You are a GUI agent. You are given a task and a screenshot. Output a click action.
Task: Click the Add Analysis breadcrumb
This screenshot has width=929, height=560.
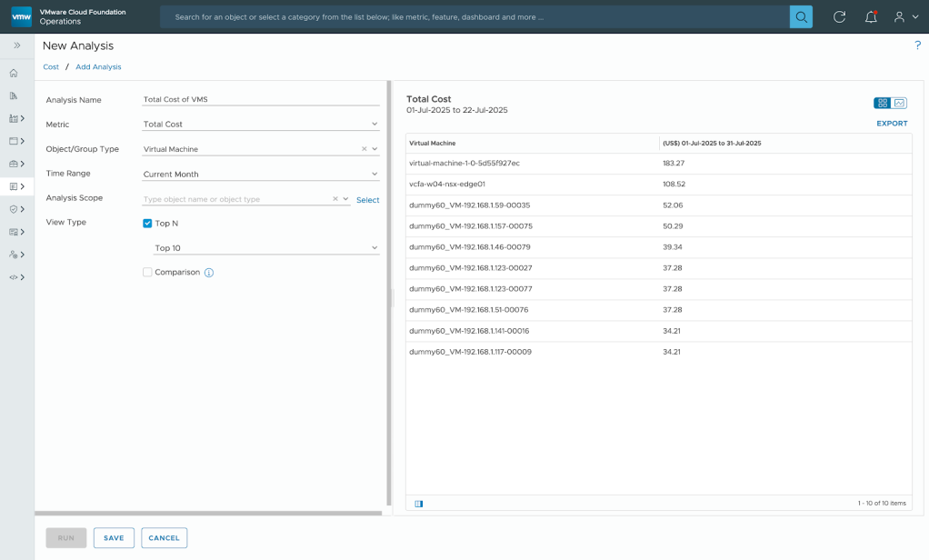point(98,67)
